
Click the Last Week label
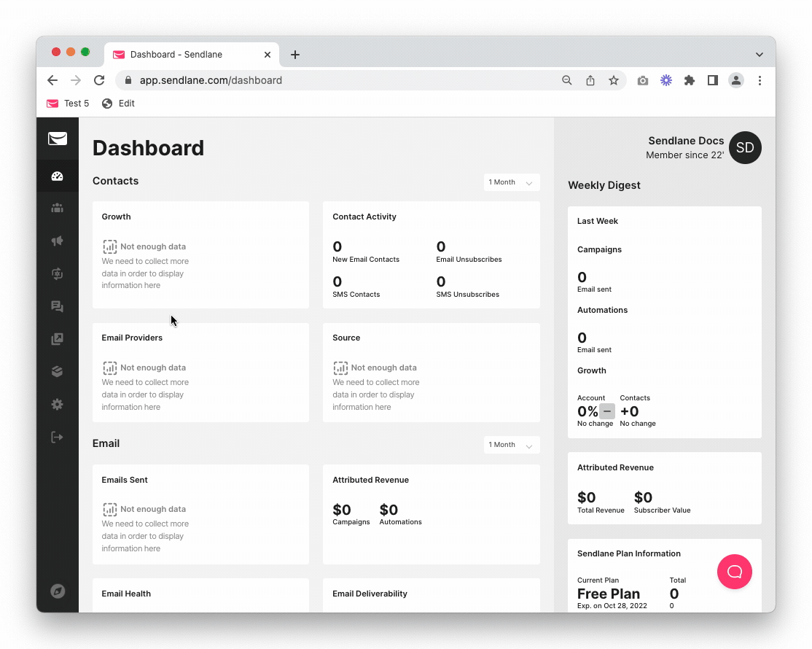597,221
